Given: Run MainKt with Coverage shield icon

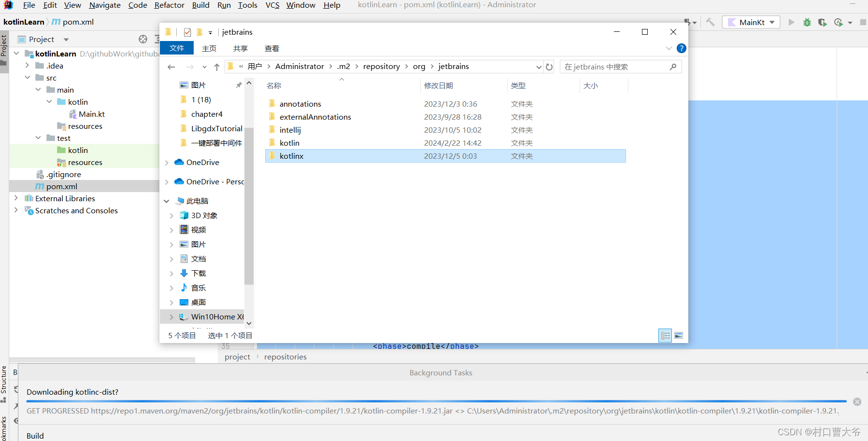Looking at the screenshot, I should pyautogui.click(x=823, y=22).
